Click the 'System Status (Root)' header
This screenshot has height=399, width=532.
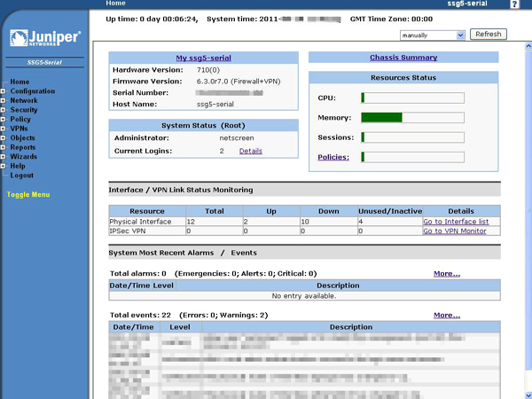pyautogui.click(x=203, y=126)
